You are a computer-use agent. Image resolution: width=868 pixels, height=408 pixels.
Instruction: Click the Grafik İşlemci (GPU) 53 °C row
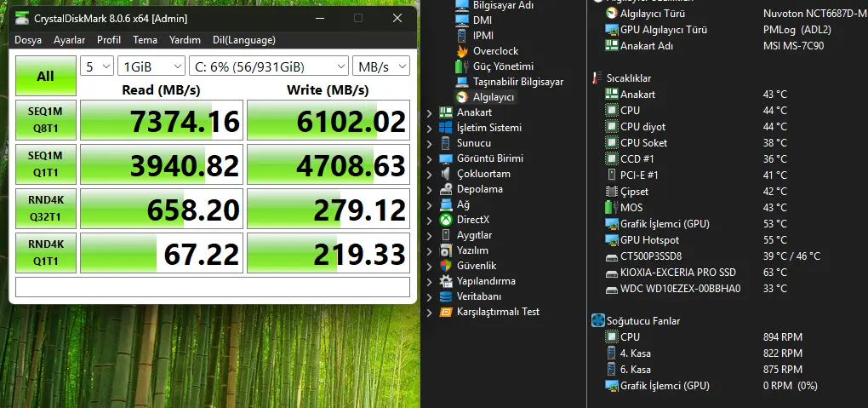click(x=696, y=224)
